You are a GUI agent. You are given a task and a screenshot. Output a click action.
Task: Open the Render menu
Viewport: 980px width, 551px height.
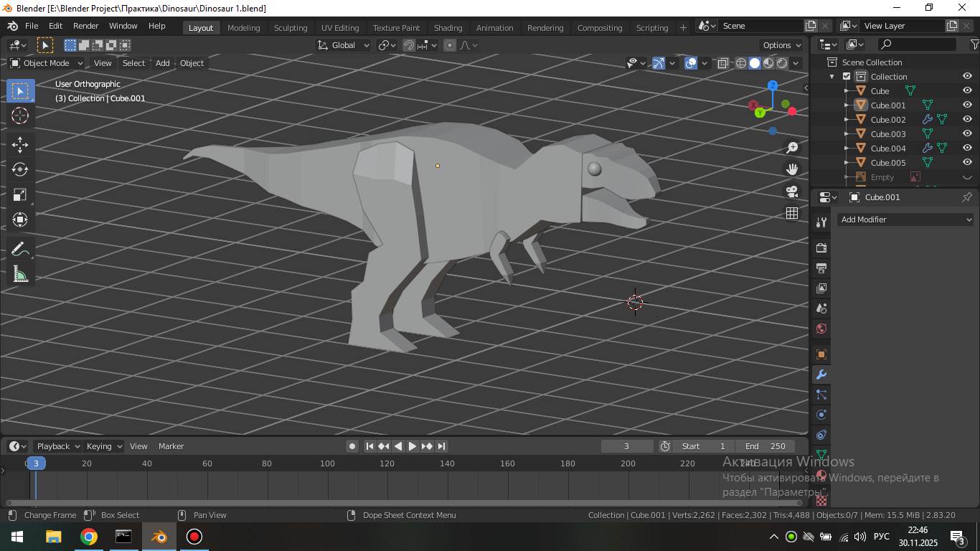pos(86,26)
